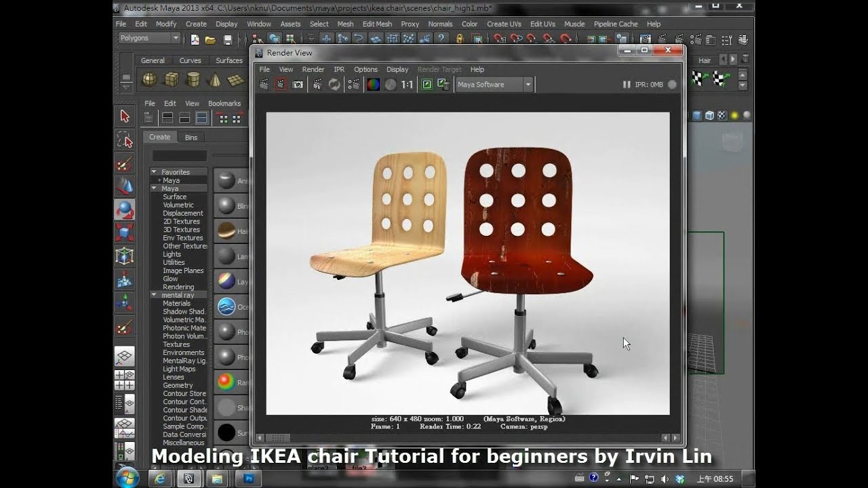Click the Open Scene folder icon

click(210, 39)
